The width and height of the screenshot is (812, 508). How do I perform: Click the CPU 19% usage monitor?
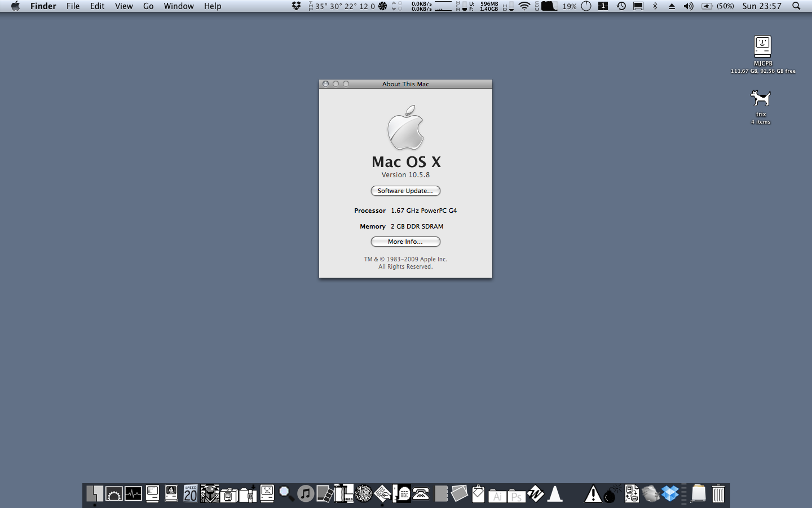click(555, 6)
